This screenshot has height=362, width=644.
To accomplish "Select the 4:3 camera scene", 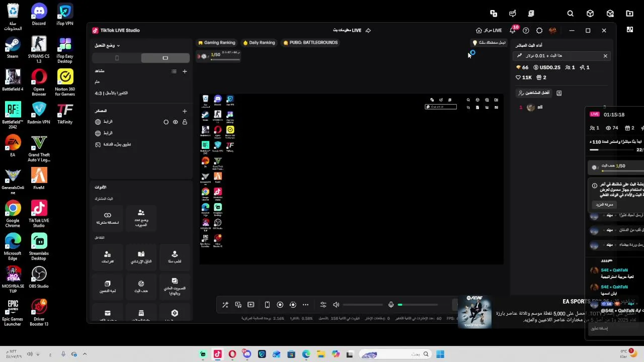I will pyautogui.click(x=141, y=93).
